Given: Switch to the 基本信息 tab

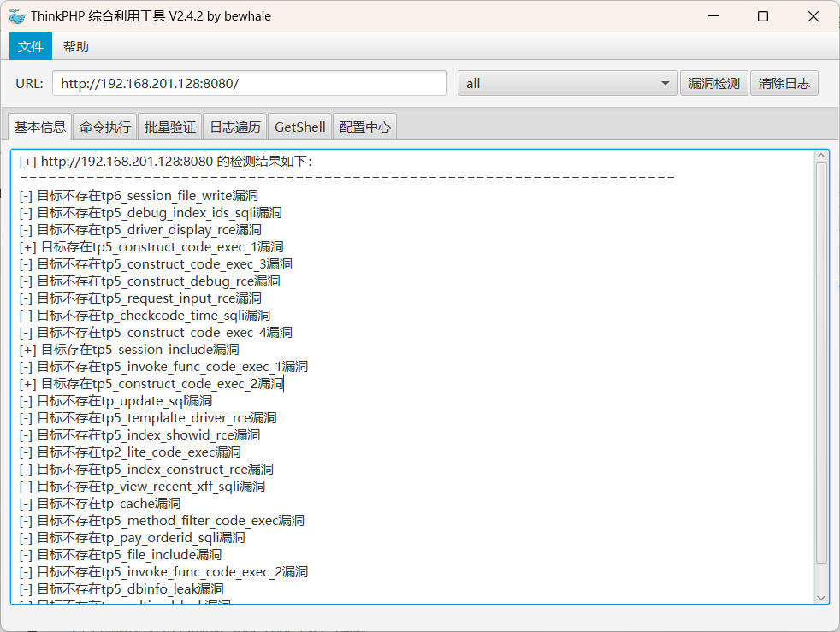Looking at the screenshot, I should tap(40, 127).
